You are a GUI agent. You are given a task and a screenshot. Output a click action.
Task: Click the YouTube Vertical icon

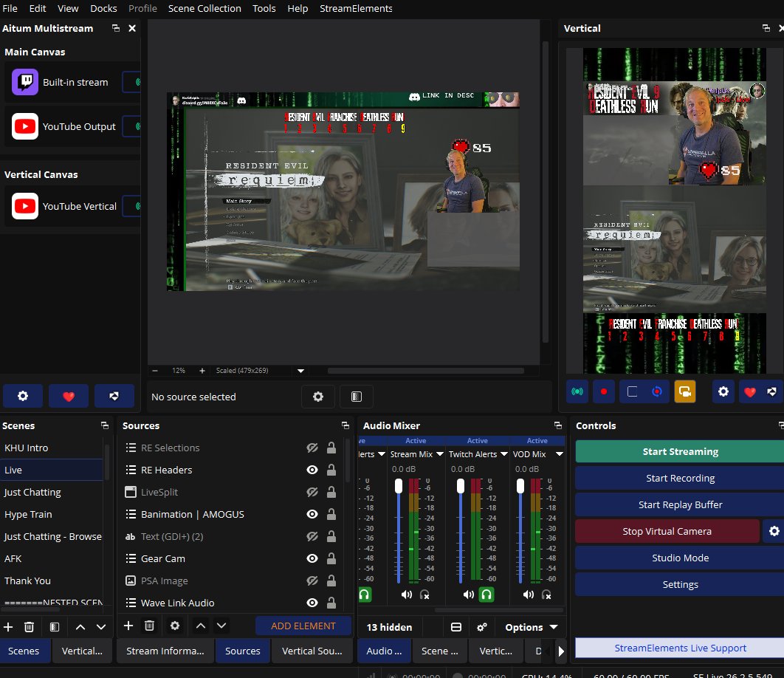25,205
